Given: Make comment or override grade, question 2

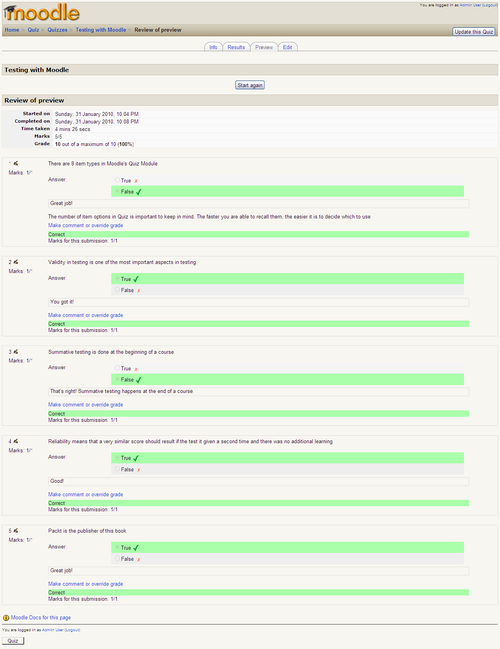Looking at the screenshot, I should 85,315.
